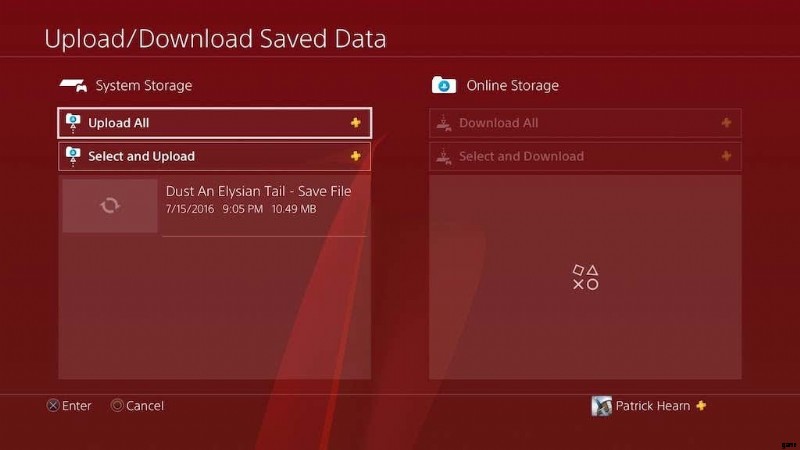Screen dimensions: 800x450
Task: Click the PlayStation shapes symbol in Online Storage
Action: pos(585,278)
